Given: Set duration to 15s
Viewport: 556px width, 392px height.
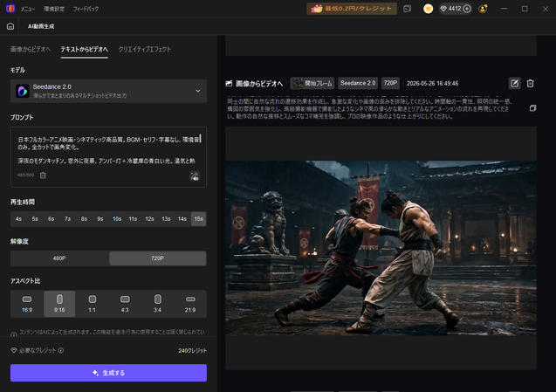Looking at the screenshot, I should pyautogui.click(x=199, y=219).
